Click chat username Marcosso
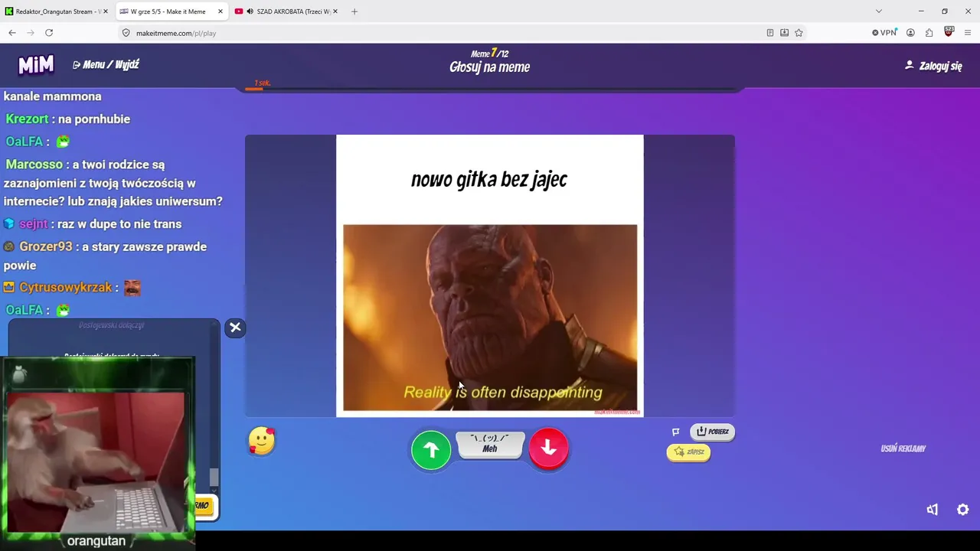This screenshot has width=980, height=551. point(34,165)
